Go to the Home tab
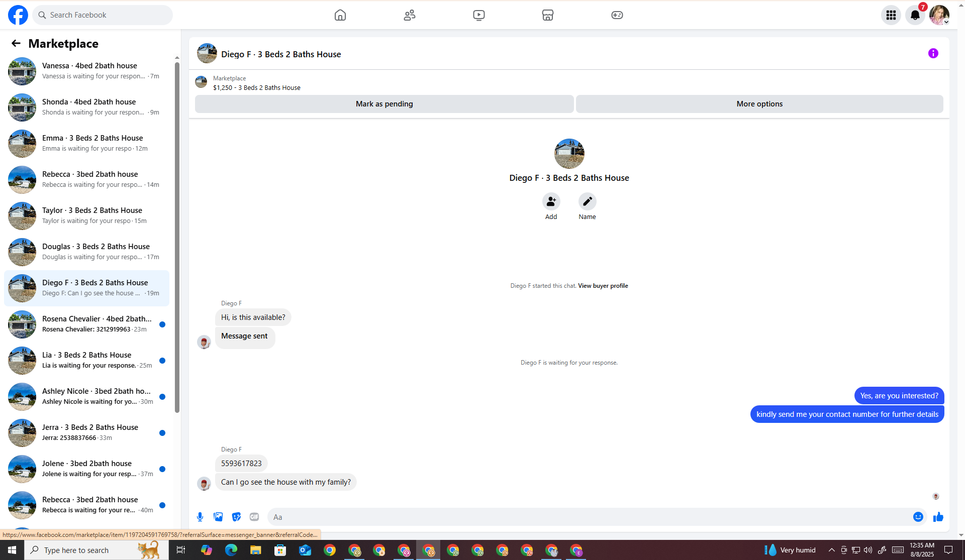Image resolution: width=965 pixels, height=560 pixels. tap(340, 15)
